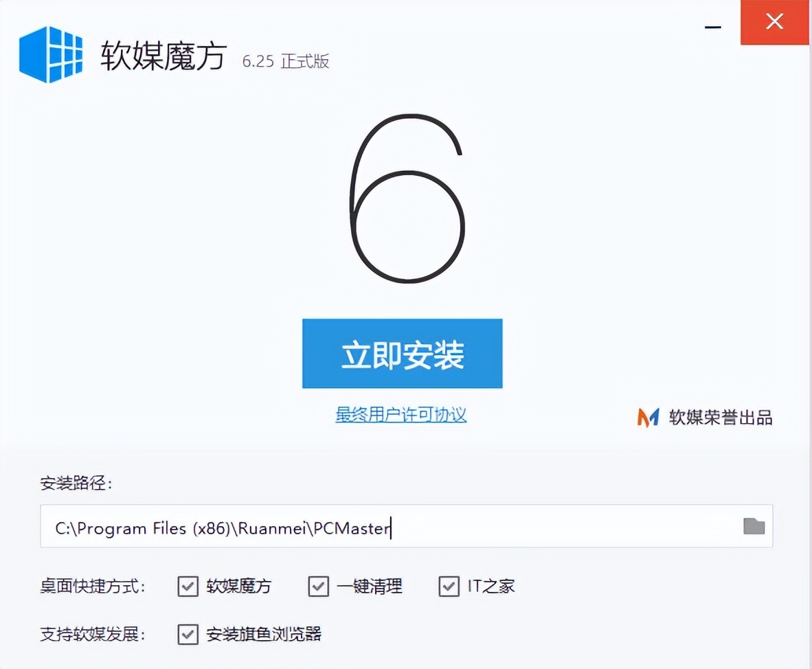Disable 安装旗鱼浏览器 checkbox
This screenshot has height=669, width=812.
(188, 634)
